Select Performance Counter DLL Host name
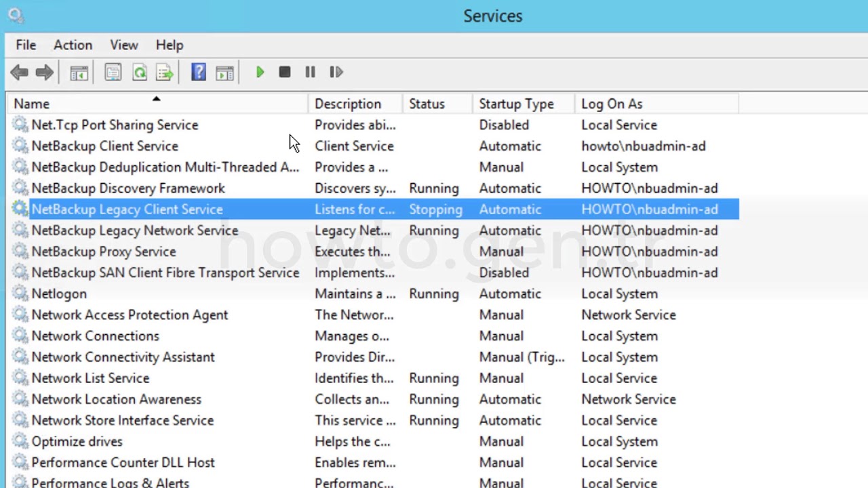This screenshot has height=488, width=868. tap(123, 462)
